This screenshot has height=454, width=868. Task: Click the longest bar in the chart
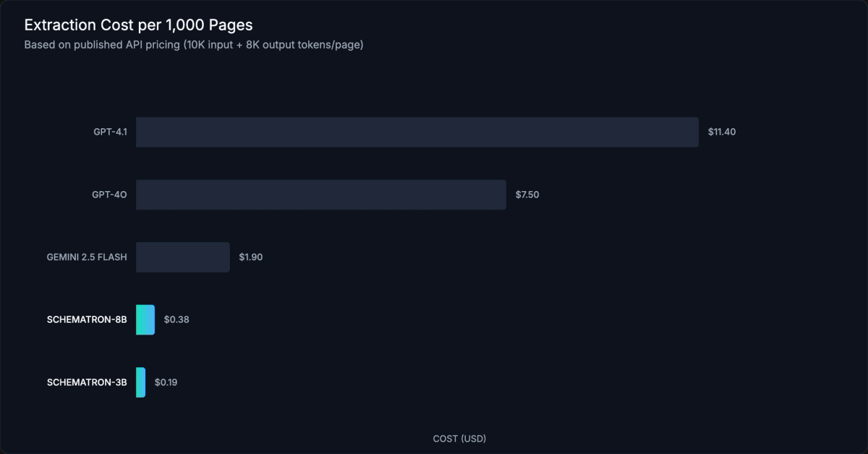(x=416, y=132)
